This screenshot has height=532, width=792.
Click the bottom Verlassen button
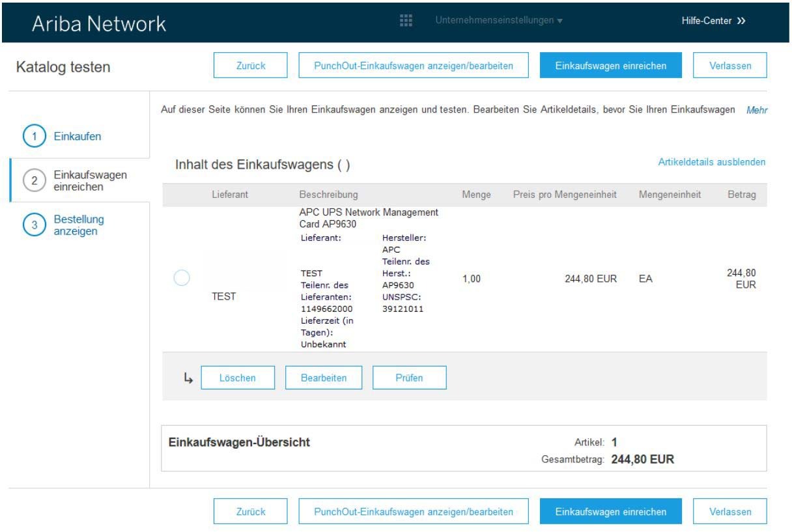[729, 512]
